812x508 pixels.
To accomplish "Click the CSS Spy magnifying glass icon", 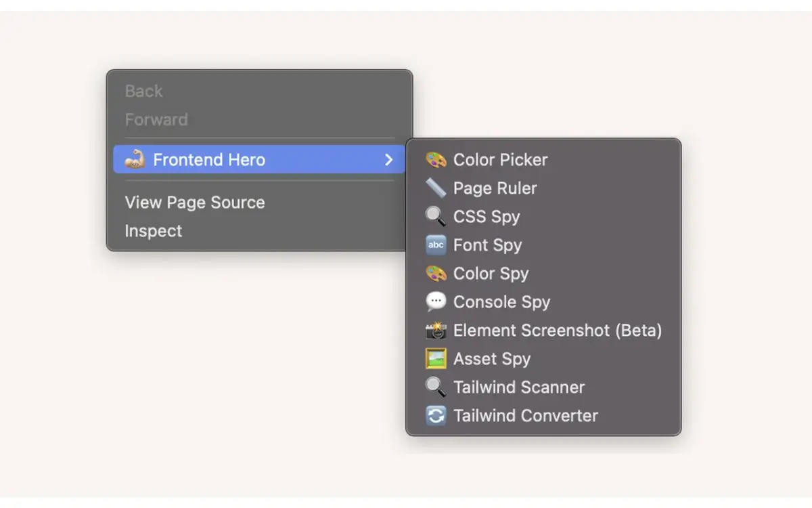I will coord(436,217).
